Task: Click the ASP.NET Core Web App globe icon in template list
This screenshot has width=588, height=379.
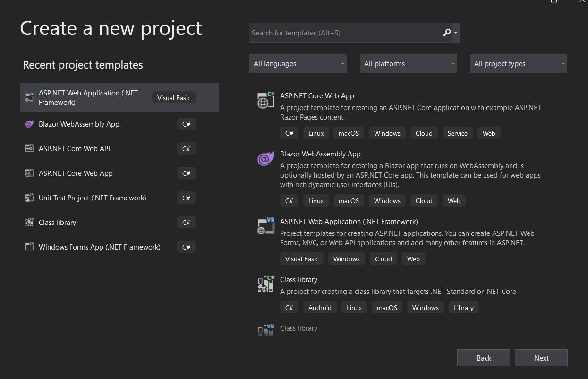Action: 265,100
